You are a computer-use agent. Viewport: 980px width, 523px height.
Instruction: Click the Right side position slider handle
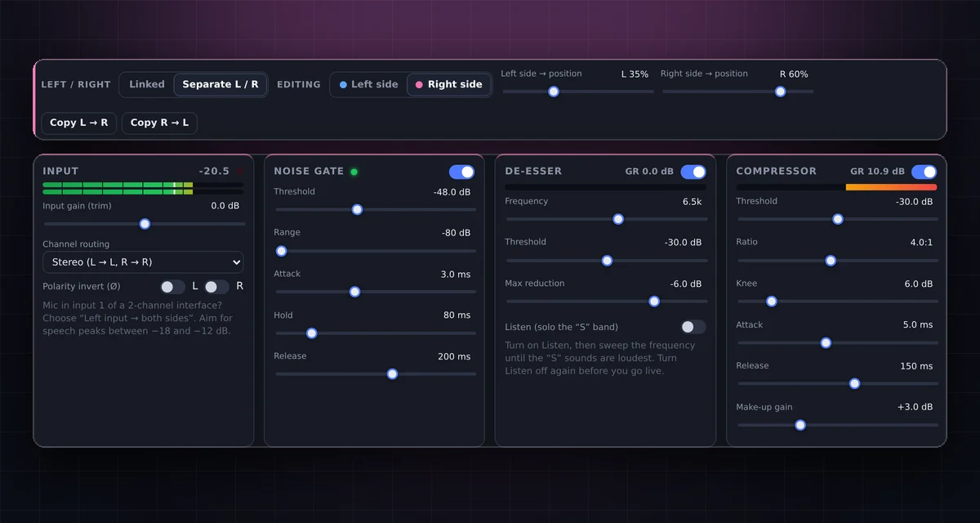(x=780, y=92)
